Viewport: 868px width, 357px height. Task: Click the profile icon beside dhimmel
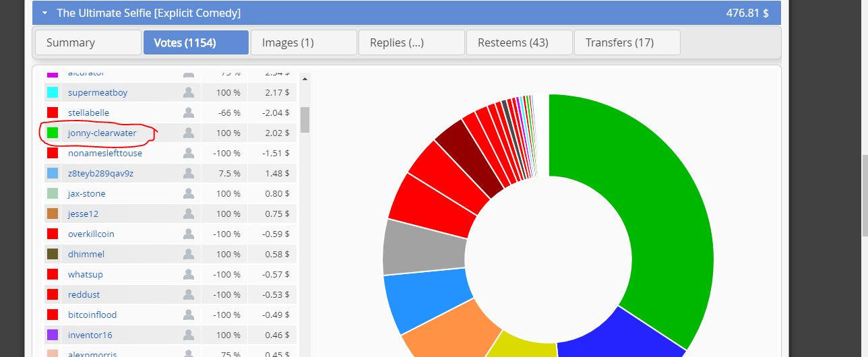point(189,254)
